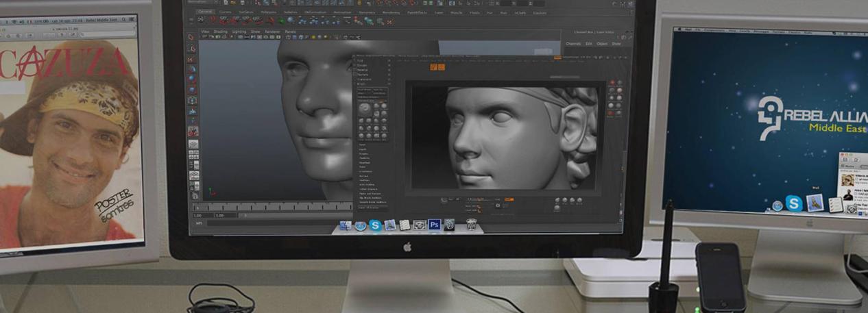
Task: Click Channels in the Channel Box header
Action: tap(572, 44)
